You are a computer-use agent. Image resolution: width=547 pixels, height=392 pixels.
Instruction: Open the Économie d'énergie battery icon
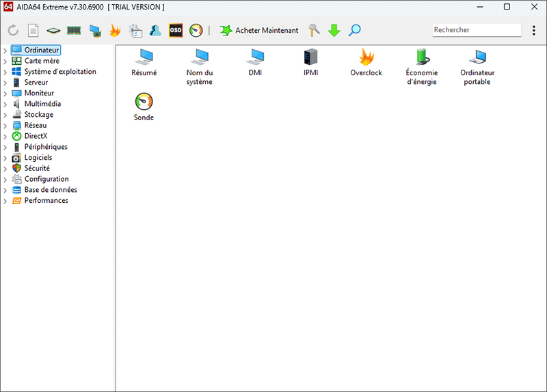[x=421, y=57]
